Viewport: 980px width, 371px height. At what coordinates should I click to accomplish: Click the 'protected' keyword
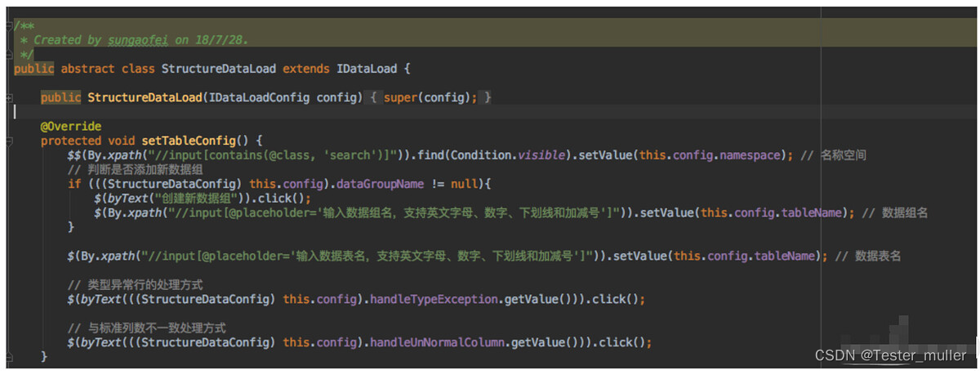click(x=71, y=141)
